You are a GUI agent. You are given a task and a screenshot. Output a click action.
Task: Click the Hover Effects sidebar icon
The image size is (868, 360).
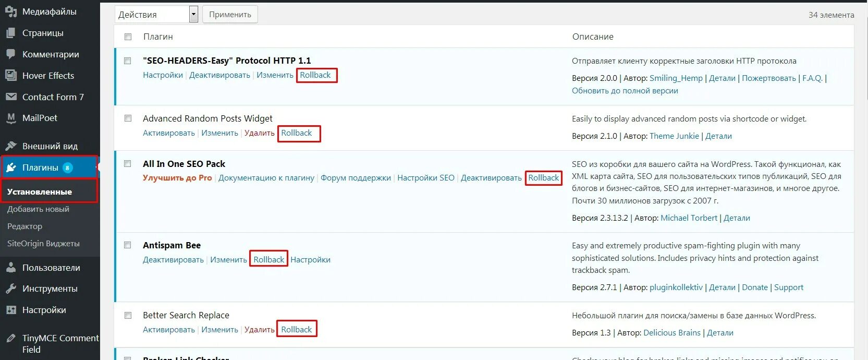pyautogui.click(x=11, y=76)
